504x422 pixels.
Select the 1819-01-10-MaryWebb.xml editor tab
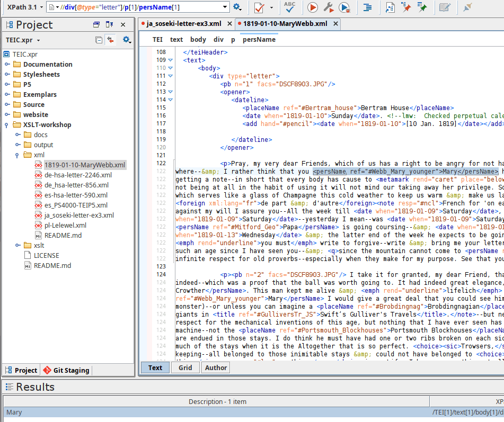tap(285, 24)
